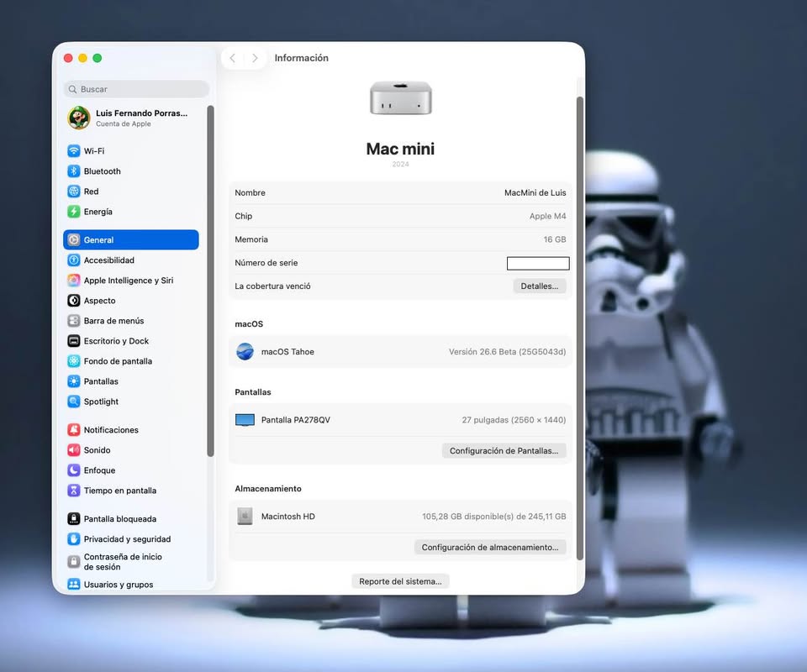Click Luis Fernando Porras account avatar
This screenshot has width=807, height=672.
click(x=79, y=118)
